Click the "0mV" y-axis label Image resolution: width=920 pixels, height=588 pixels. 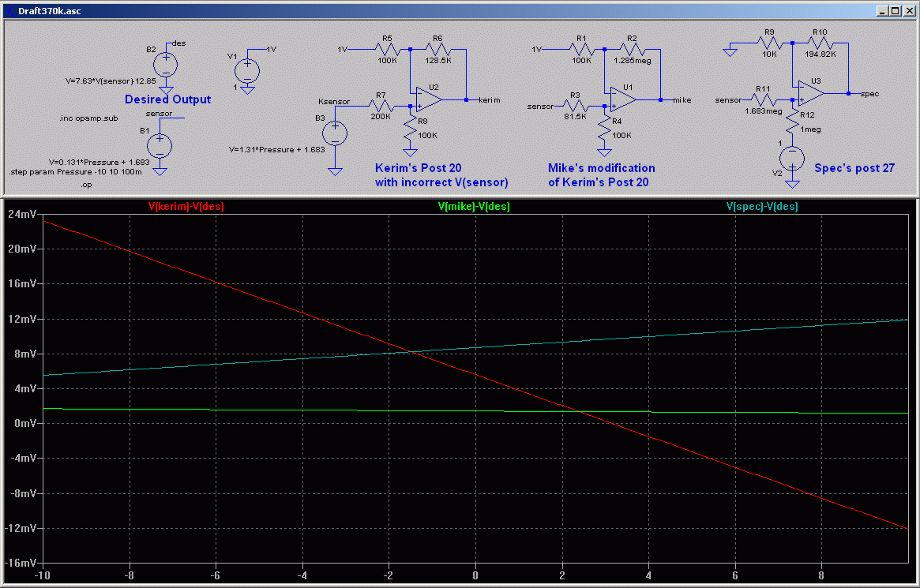tap(25, 423)
